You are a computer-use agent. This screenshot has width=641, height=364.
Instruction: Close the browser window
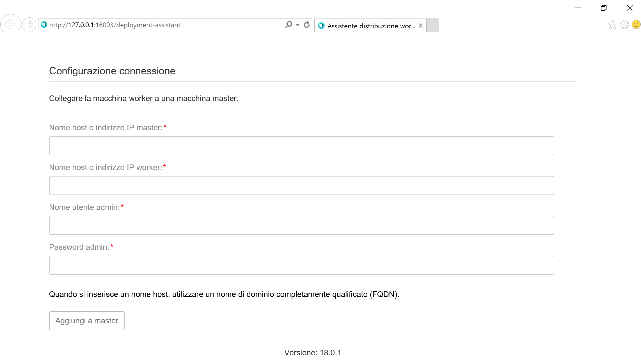(x=630, y=8)
